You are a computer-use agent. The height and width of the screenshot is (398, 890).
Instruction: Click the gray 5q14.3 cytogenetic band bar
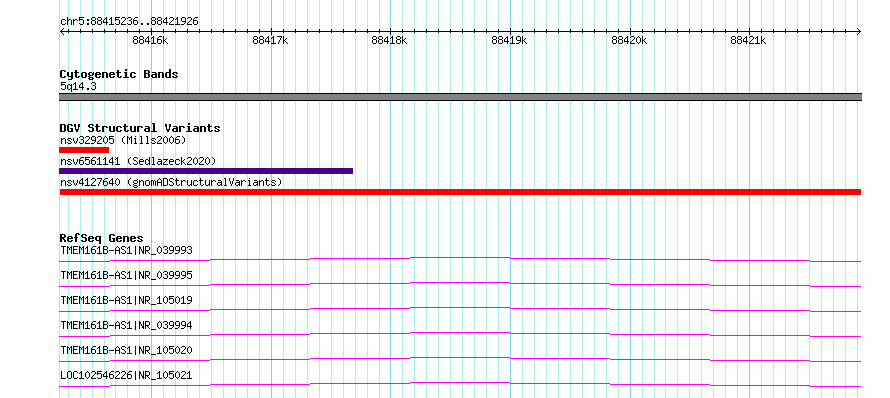[x=460, y=97]
